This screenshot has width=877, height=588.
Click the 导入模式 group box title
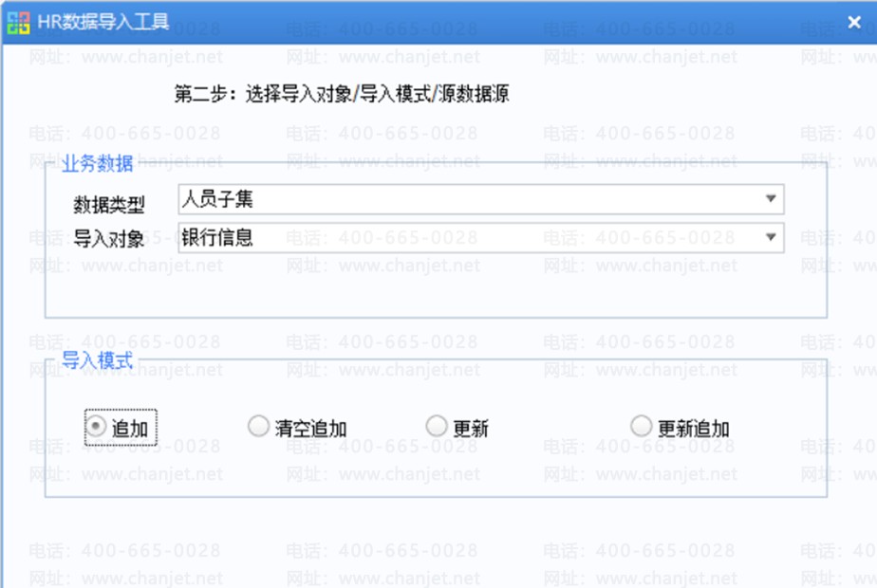click(x=97, y=360)
